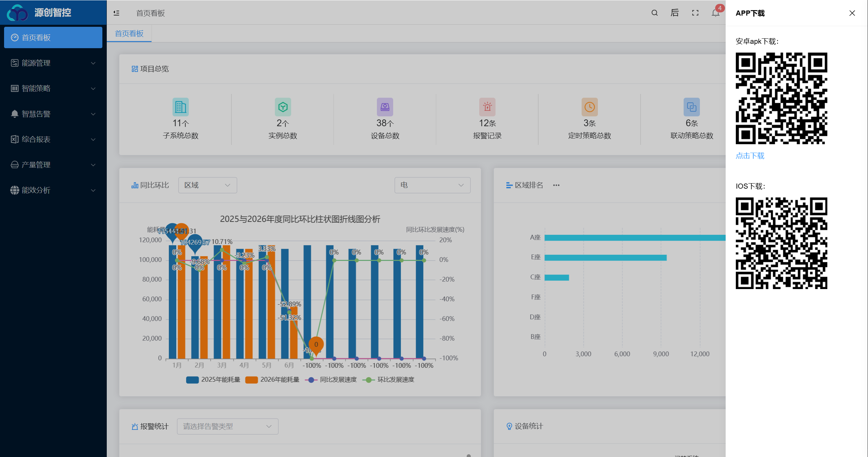Expand 能源管理 sidebar menu
Screen dimensions: 868x457
(53, 63)
